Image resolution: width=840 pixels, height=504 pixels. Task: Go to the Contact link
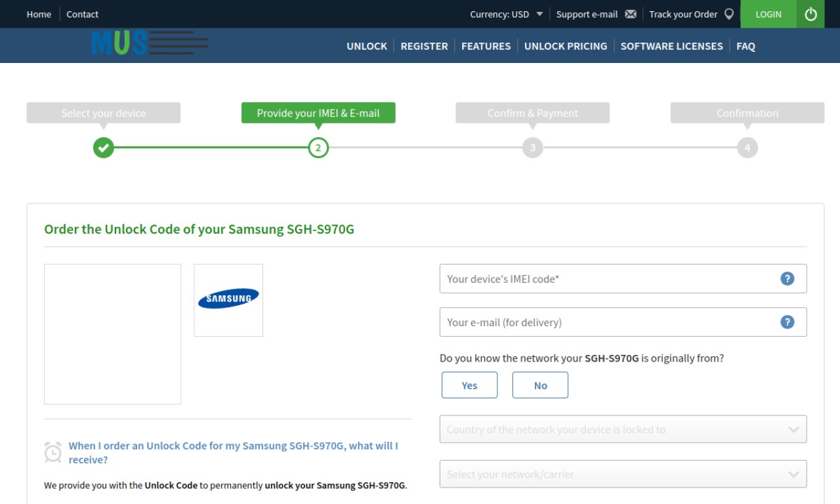pos(83,14)
